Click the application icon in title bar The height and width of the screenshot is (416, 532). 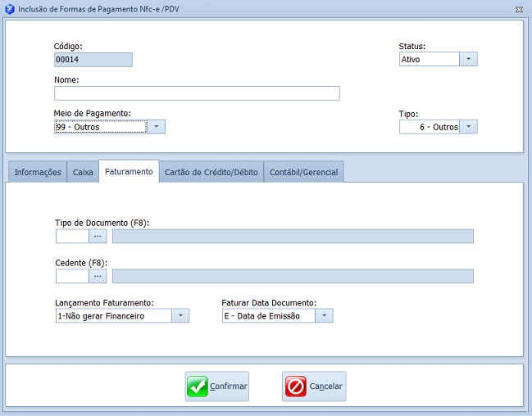(9, 9)
